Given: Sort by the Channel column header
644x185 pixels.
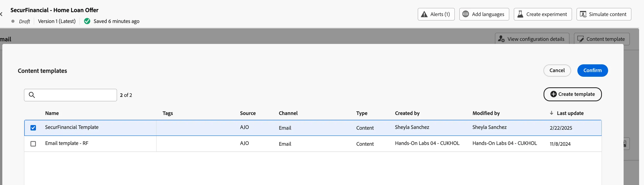Looking at the screenshot, I should click(288, 113).
